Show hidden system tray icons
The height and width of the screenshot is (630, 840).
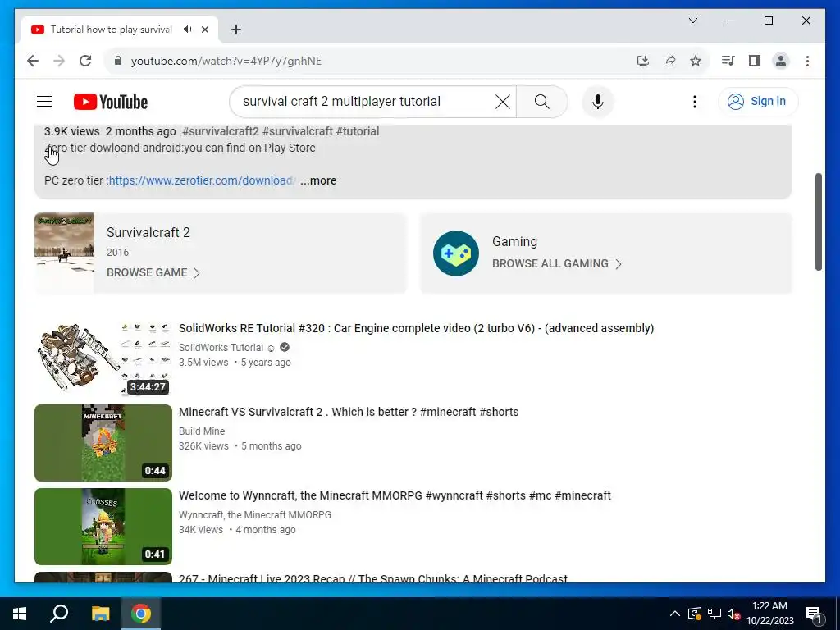[675, 614]
